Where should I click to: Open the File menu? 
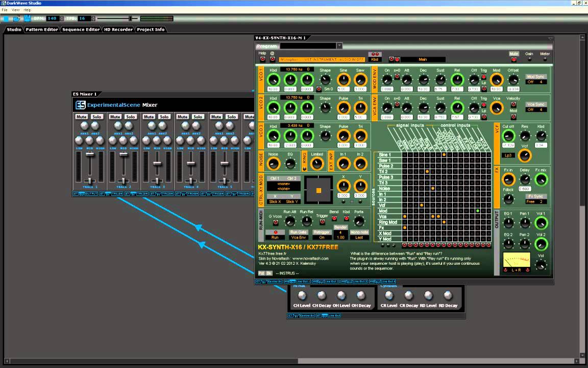pyautogui.click(x=5, y=10)
